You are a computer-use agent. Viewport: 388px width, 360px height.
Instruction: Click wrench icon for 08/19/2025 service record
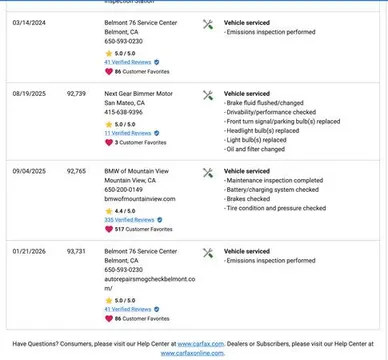click(x=208, y=95)
